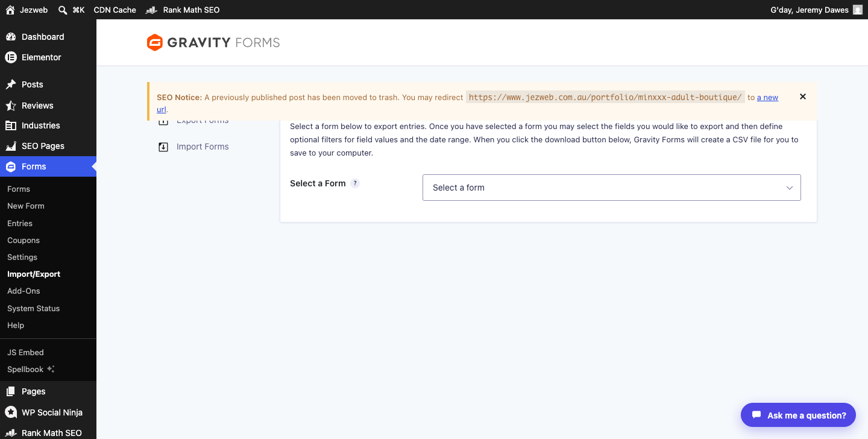Click the Gravity Forms sidebar icon
Image resolution: width=868 pixels, height=439 pixels.
coord(11,166)
